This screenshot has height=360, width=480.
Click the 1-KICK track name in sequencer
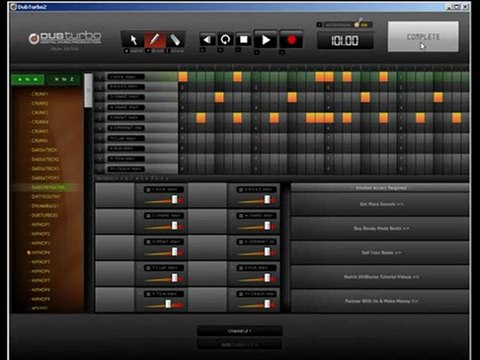[126, 77]
